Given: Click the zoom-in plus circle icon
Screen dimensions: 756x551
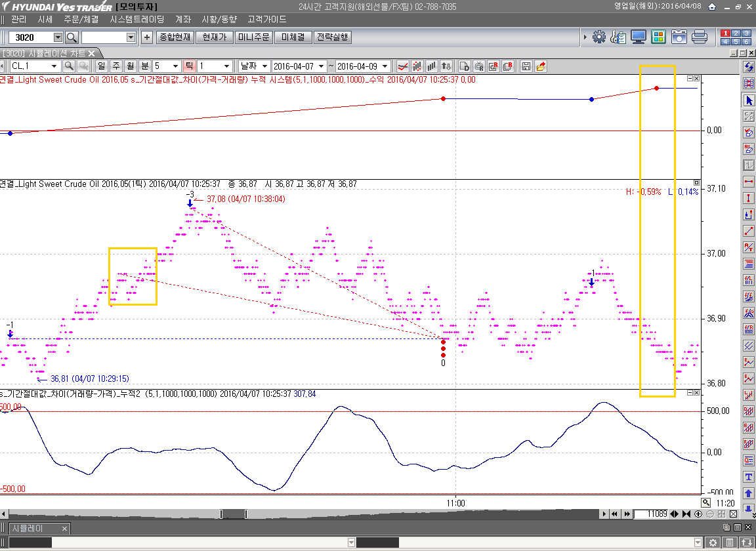Looking at the screenshot, I should [x=698, y=514].
